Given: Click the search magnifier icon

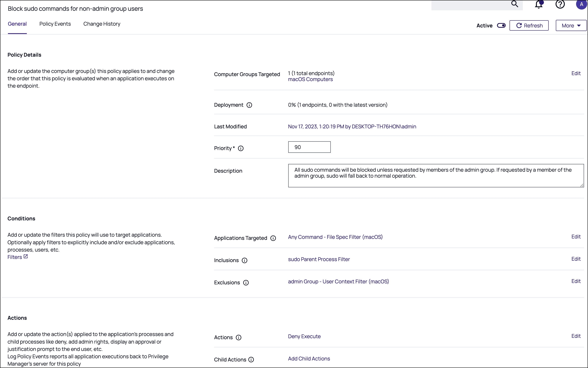Looking at the screenshot, I should pyautogui.click(x=514, y=4).
